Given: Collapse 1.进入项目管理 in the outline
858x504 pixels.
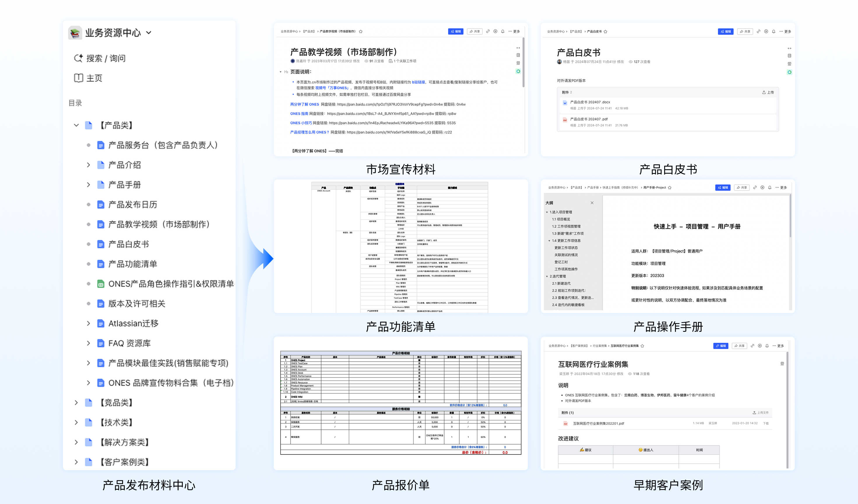Looking at the screenshot, I should (547, 212).
